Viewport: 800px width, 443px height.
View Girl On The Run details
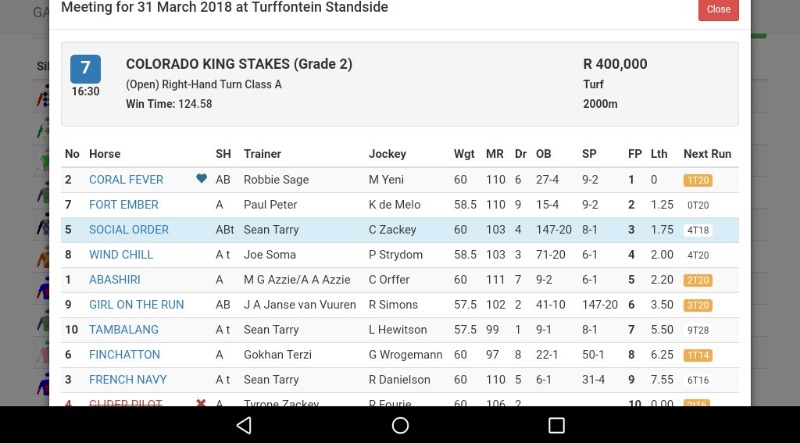coord(136,305)
